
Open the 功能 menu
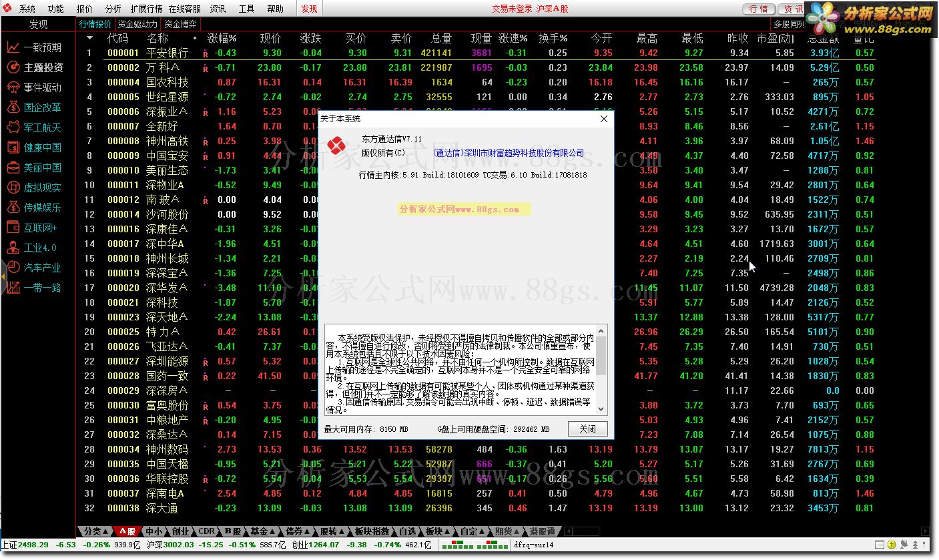point(56,9)
